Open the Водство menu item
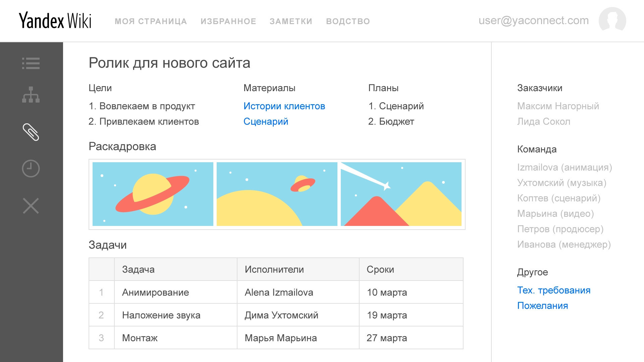644x362 pixels. tap(348, 21)
